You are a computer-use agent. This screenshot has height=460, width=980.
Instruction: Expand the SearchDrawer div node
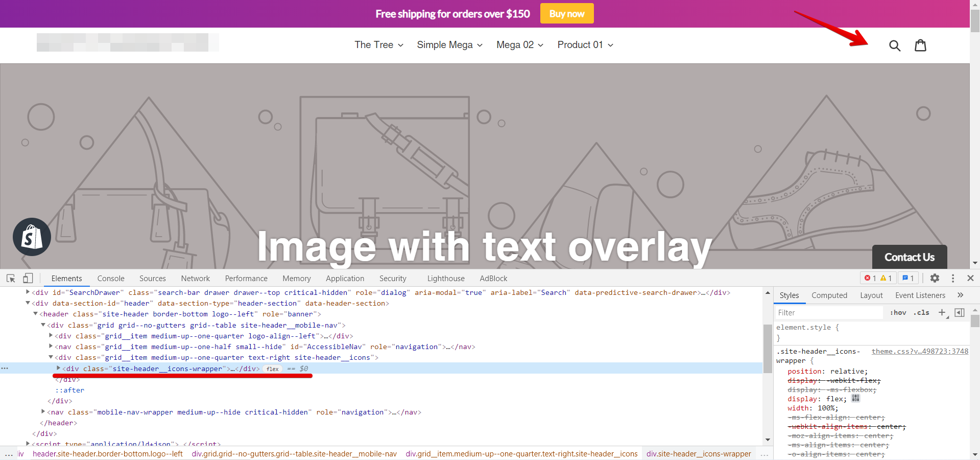28,292
